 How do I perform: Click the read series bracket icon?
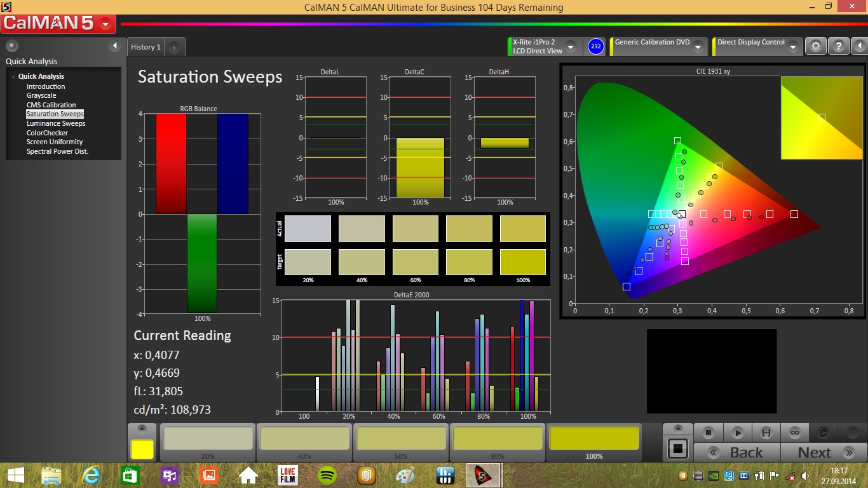(766, 433)
